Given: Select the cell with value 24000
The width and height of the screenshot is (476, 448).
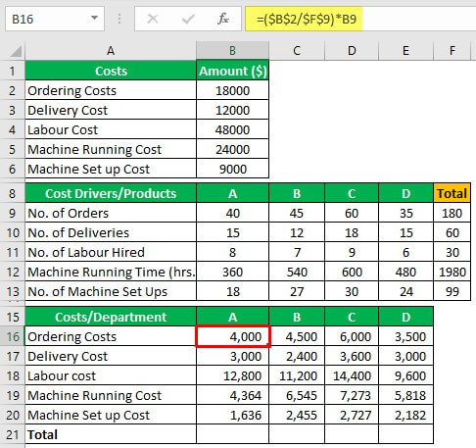Looking at the screenshot, I should click(232, 149).
